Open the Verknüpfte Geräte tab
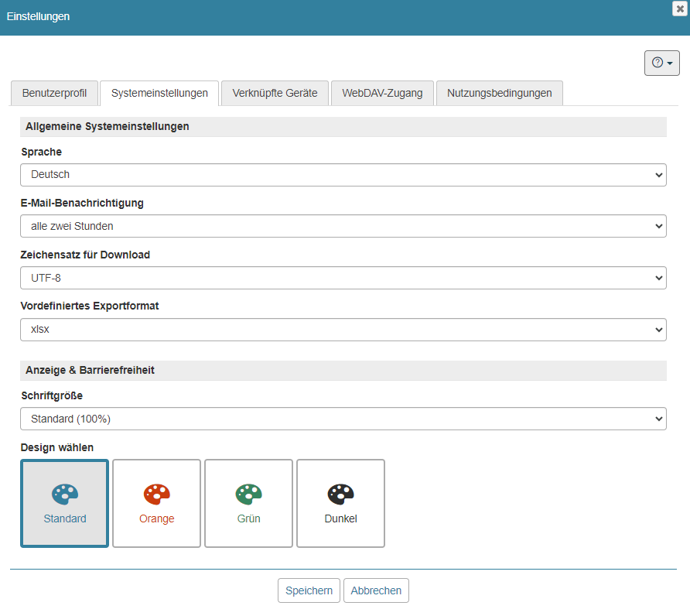Viewport: 690px width, 616px height. coord(275,93)
